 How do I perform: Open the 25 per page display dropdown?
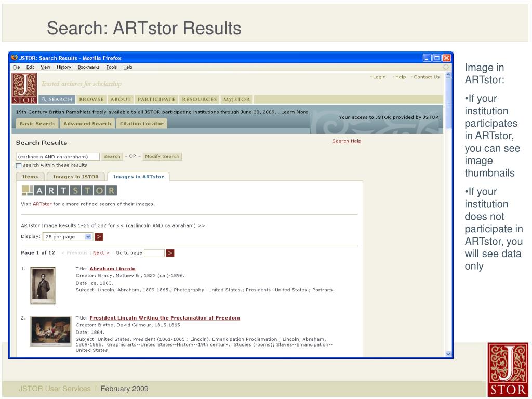(x=68, y=237)
